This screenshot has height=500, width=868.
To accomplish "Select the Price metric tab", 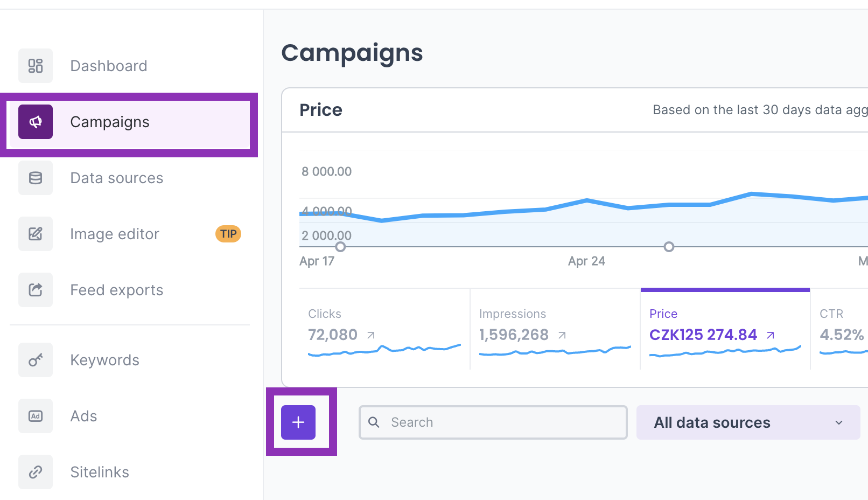I will (725, 329).
